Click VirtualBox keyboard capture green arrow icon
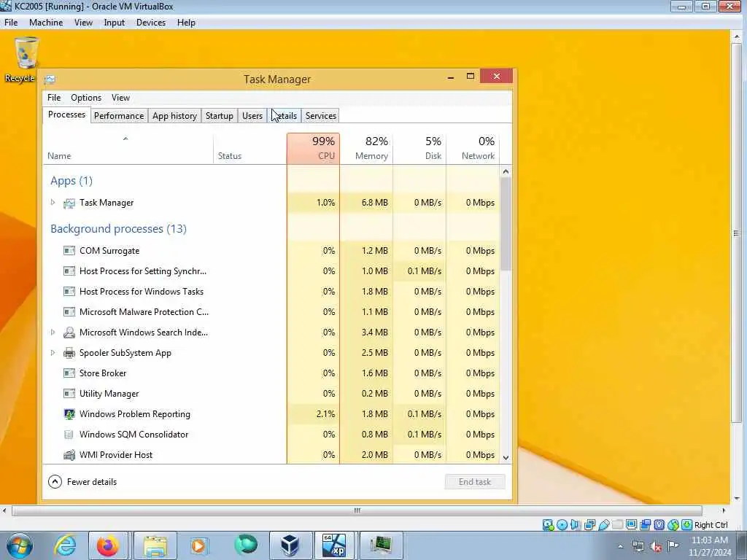 686,525
